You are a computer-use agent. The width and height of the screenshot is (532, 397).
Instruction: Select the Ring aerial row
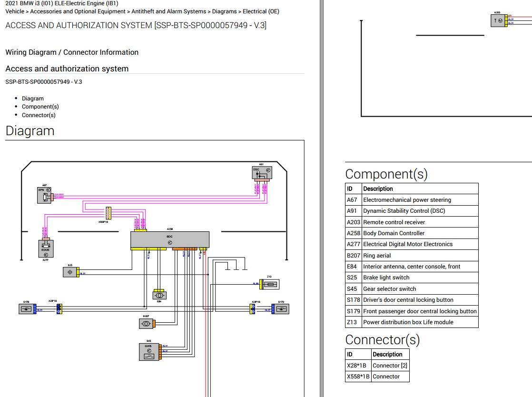click(x=412, y=256)
